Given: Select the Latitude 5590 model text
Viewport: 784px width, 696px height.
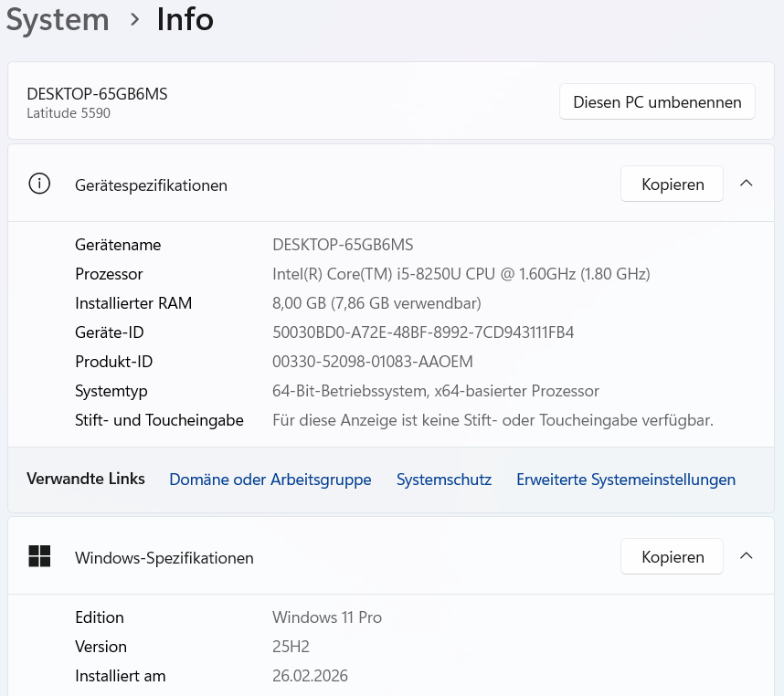Looking at the screenshot, I should [69, 113].
